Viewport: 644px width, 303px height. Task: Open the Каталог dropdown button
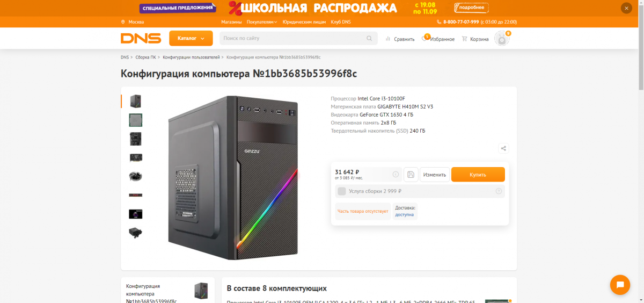click(191, 39)
